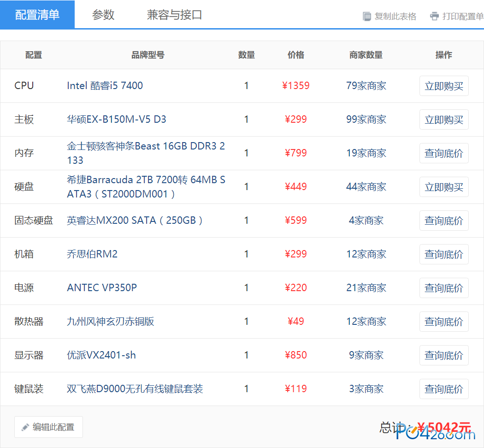Click the 固态硬盘 row label

34,220
